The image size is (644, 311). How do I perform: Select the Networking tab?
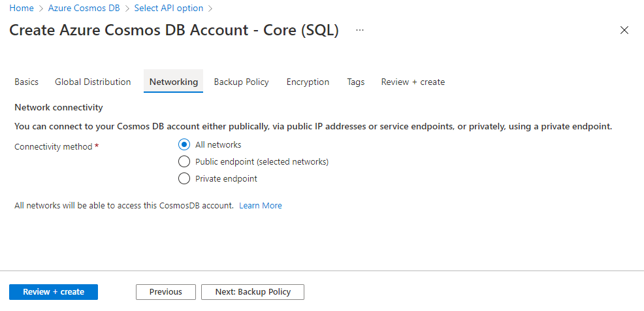click(x=173, y=82)
